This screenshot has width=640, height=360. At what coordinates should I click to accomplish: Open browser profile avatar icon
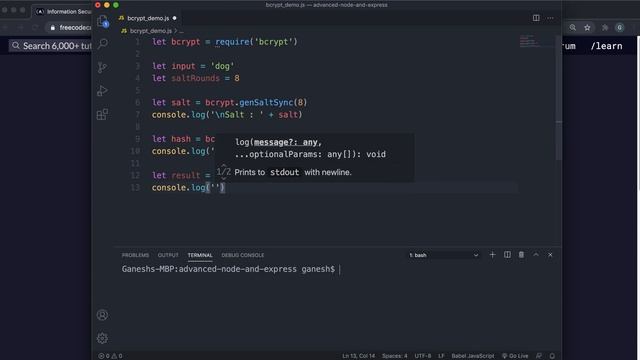tap(620, 27)
